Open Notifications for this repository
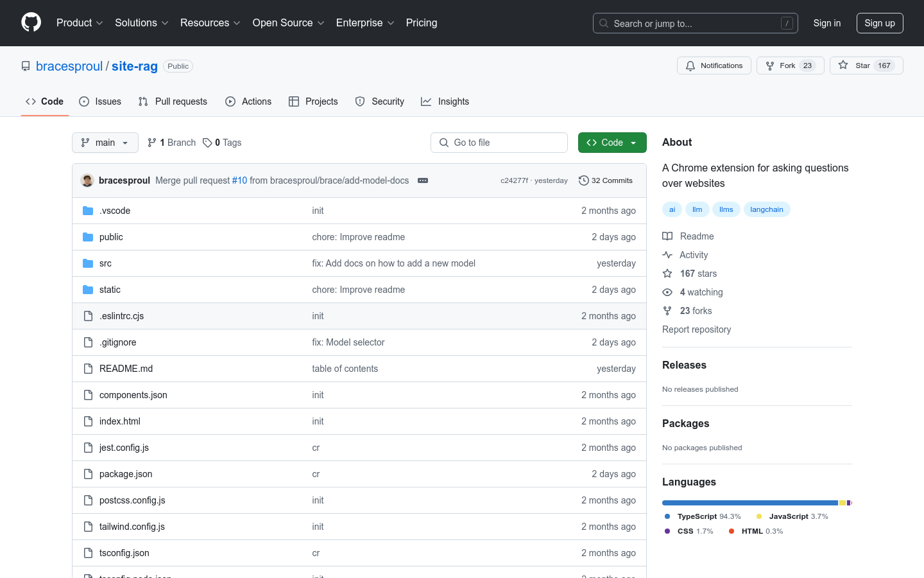The width and height of the screenshot is (924, 578). point(714,66)
